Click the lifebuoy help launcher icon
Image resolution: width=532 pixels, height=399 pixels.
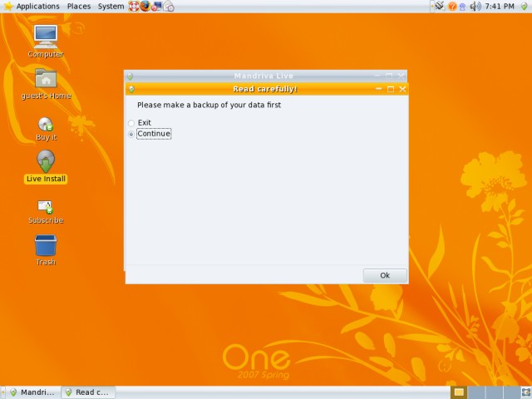tap(134, 6)
